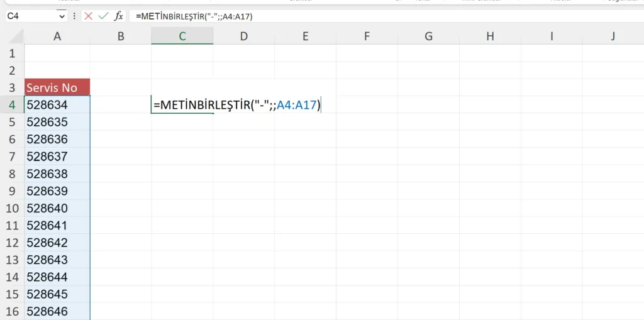Select the cell containing 528643
The width and height of the screenshot is (644, 320).
(x=57, y=260)
